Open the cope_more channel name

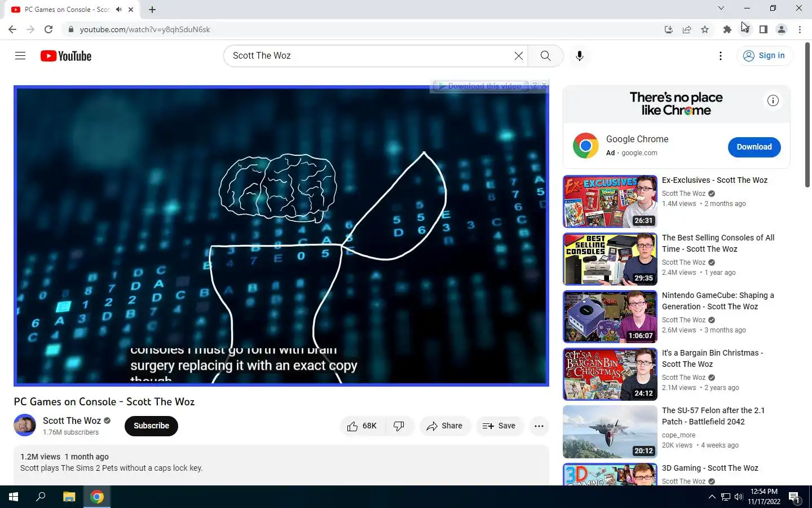click(678, 435)
